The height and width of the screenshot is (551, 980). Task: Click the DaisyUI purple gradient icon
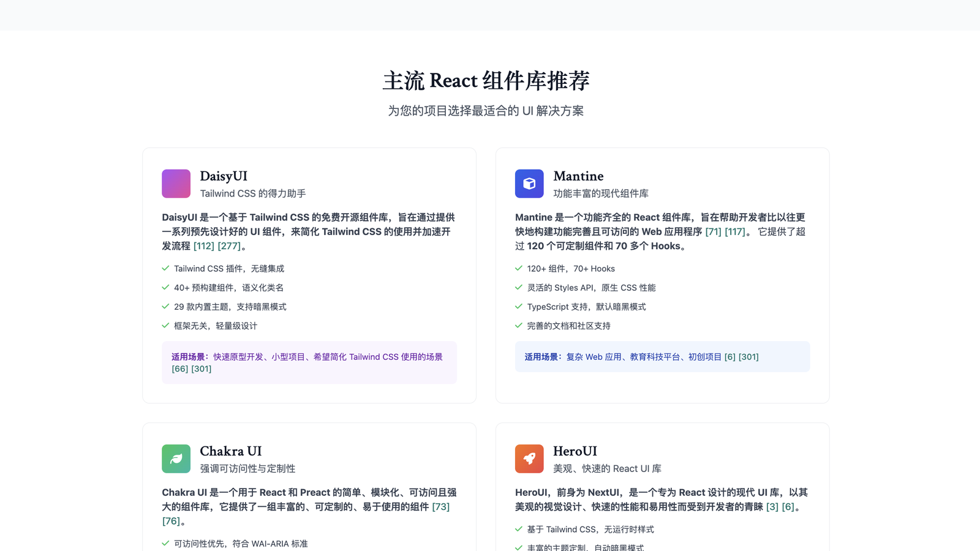point(176,184)
